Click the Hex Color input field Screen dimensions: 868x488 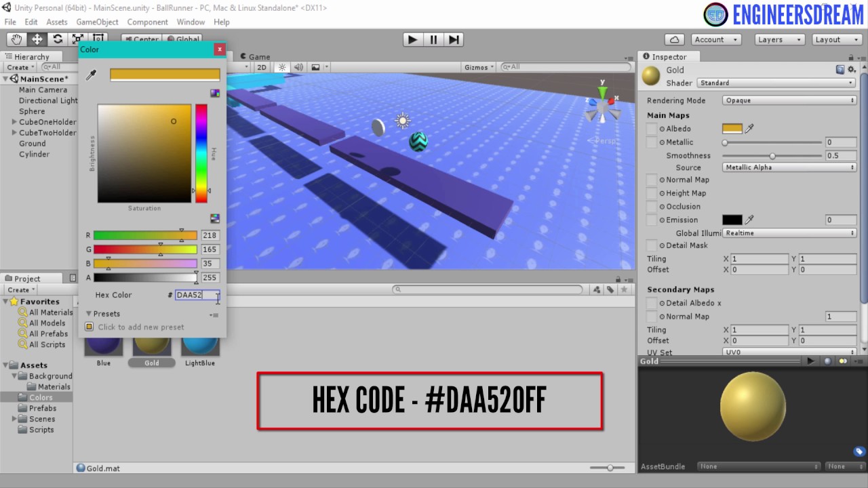pyautogui.click(x=197, y=296)
